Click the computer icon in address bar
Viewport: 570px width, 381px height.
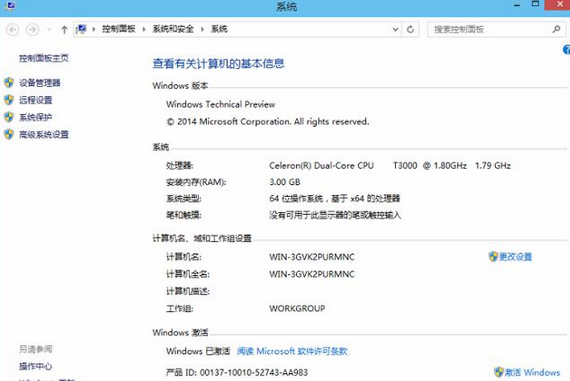tap(81, 29)
